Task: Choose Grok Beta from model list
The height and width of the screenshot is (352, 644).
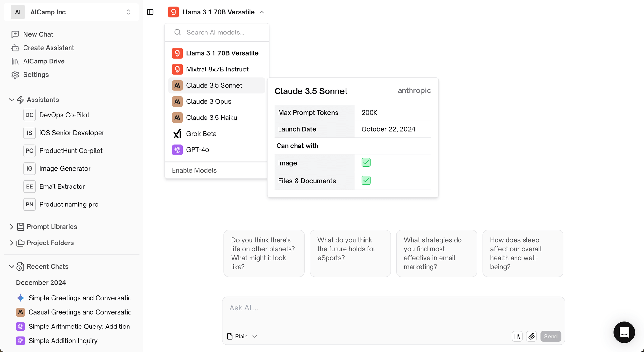Action: coord(201,134)
